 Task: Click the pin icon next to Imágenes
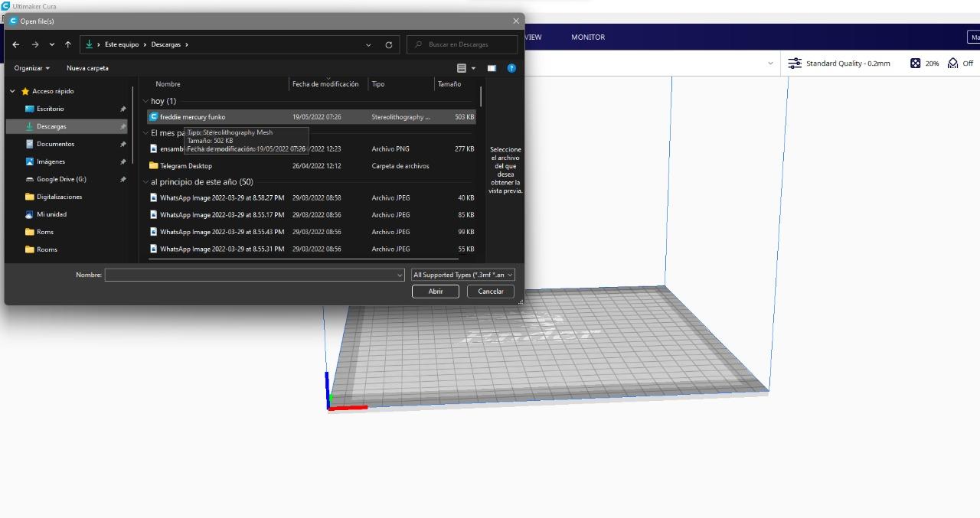[122, 161]
